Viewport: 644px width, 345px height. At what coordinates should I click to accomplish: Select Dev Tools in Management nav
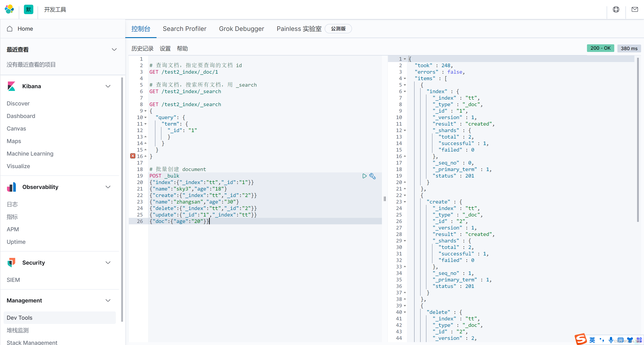point(59,318)
